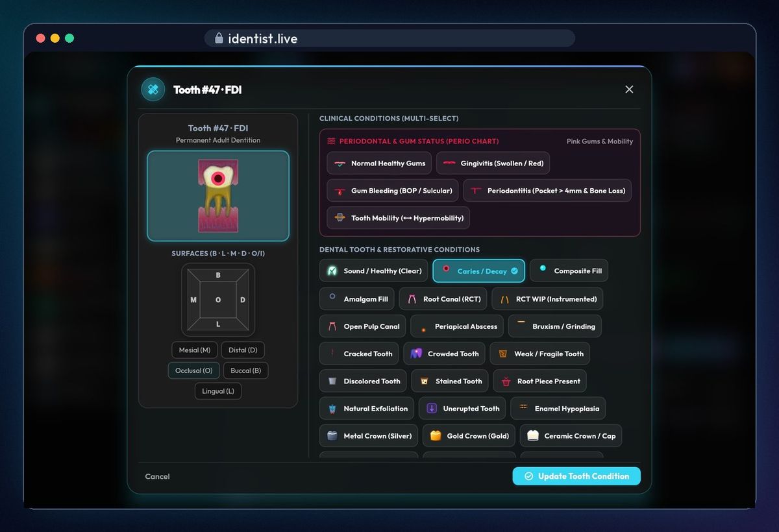Click the Weak / Fragile Tooth icon
The image size is (779, 532).
[502, 354]
